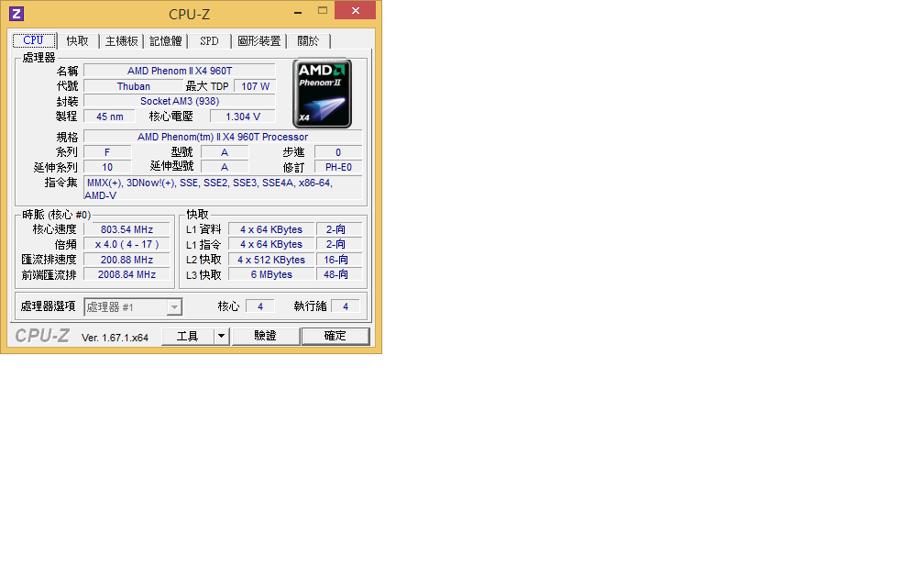Open the 主機板 tab
This screenshot has width=924, height=578.
[x=121, y=40]
